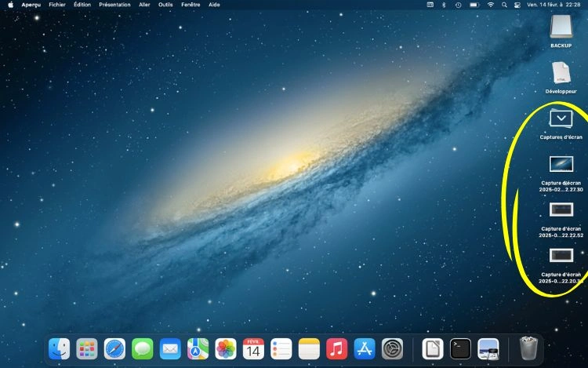
Task: Open the Photos app in the Dock
Action: point(226,348)
